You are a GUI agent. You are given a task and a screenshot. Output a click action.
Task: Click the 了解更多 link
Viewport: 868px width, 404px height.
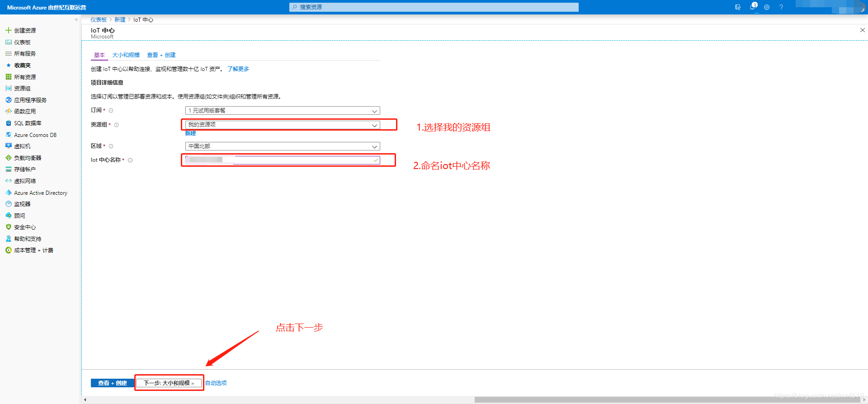tap(238, 69)
